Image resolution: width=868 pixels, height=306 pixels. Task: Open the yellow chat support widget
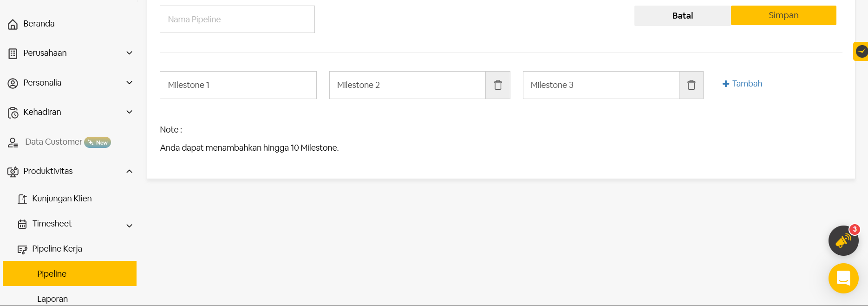coord(843,278)
